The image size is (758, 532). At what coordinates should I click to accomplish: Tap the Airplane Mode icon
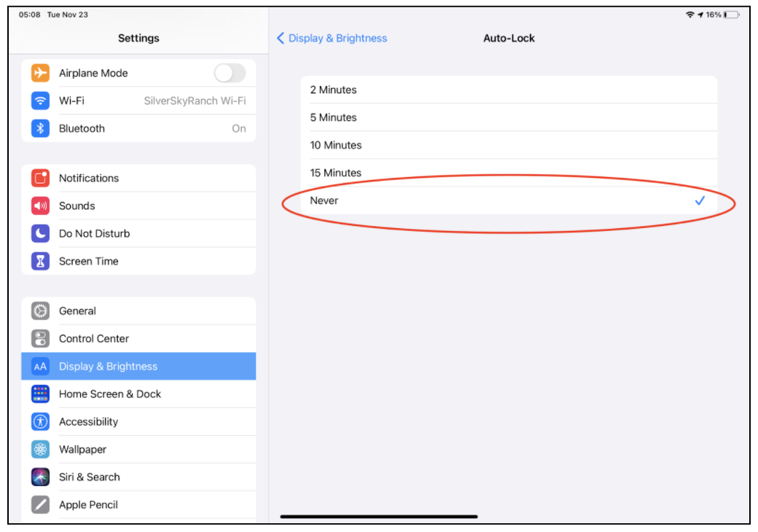coord(40,73)
